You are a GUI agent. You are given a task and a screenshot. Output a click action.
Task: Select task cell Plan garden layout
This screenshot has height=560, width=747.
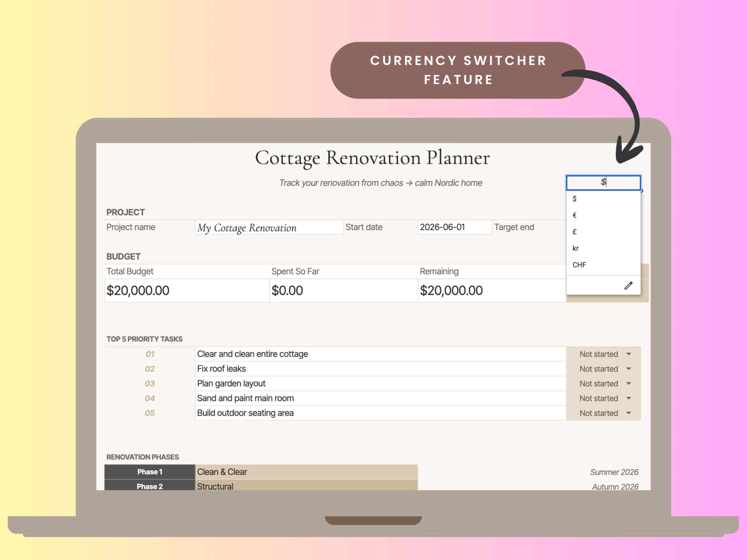point(381,384)
